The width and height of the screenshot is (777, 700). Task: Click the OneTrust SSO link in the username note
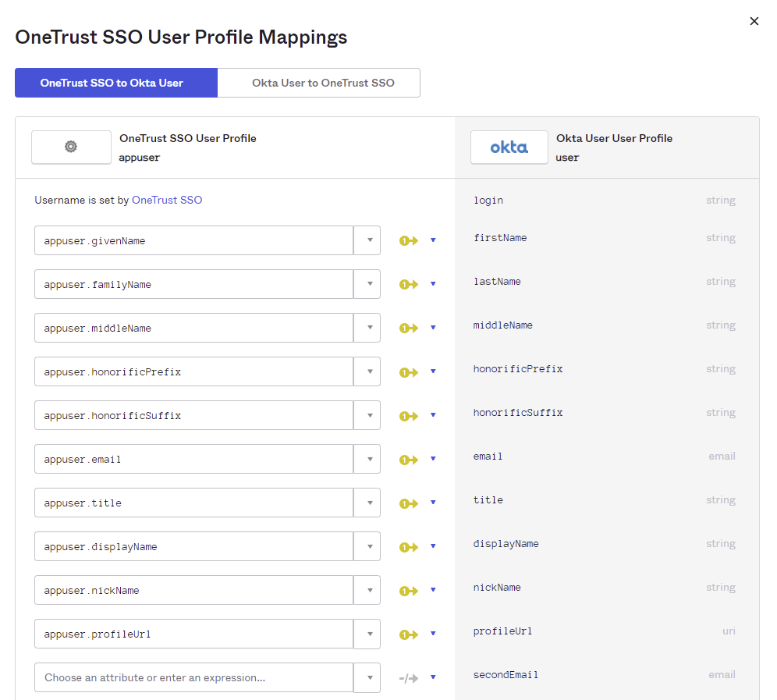[166, 200]
